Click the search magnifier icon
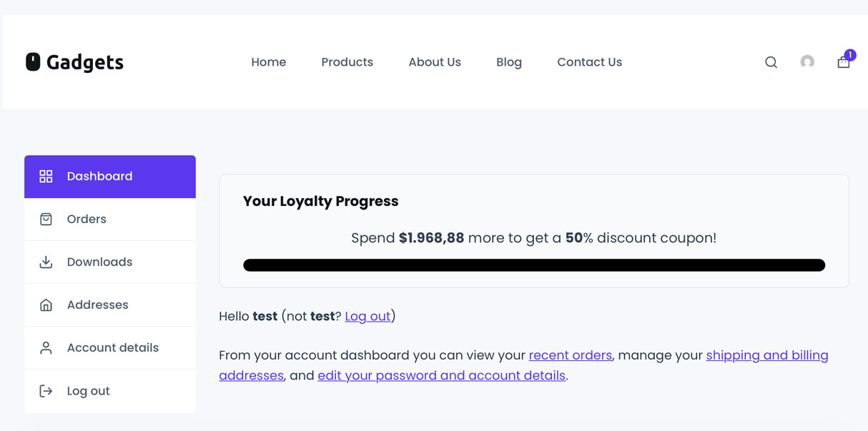 [x=771, y=62]
